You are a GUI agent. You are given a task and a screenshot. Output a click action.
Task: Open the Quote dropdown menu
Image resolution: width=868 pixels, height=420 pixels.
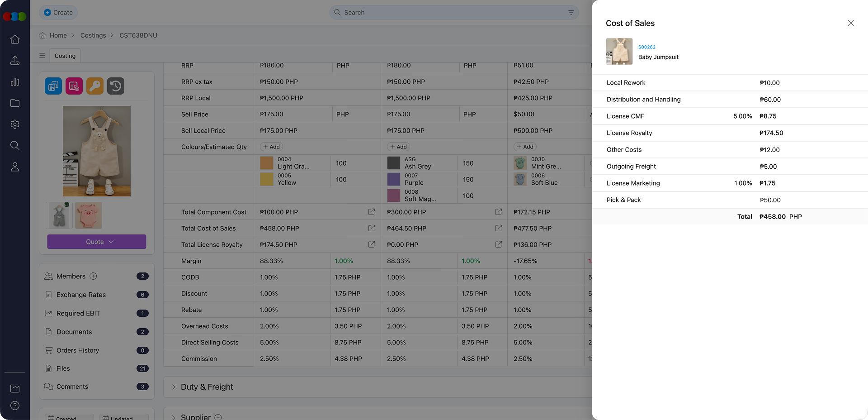96,242
